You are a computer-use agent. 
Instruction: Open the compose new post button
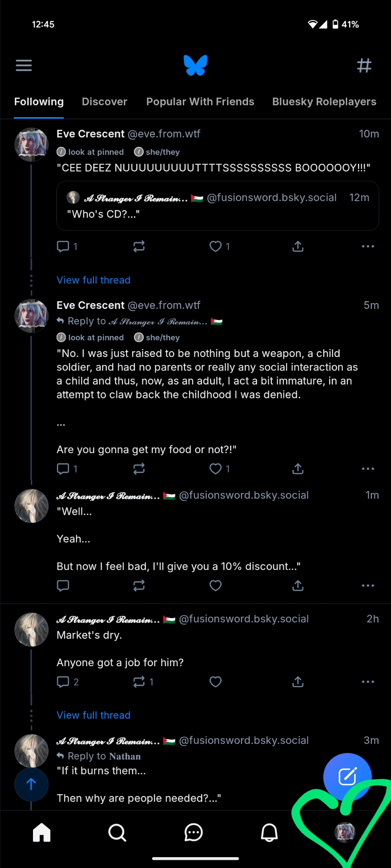click(347, 776)
